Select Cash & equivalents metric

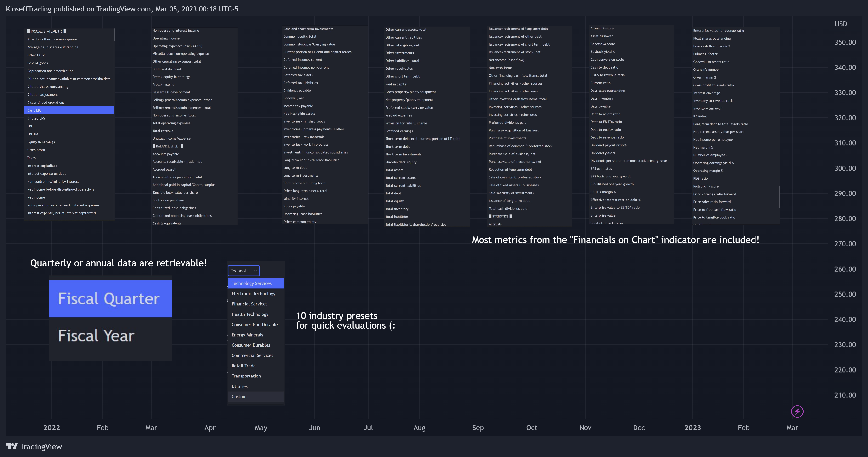[x=167, y=223]
